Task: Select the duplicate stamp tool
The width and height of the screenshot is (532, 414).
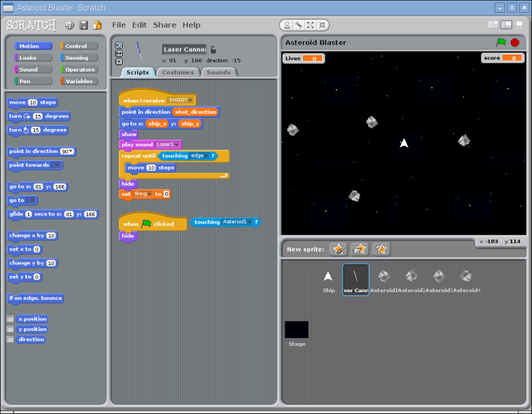Action: (287, 25)
